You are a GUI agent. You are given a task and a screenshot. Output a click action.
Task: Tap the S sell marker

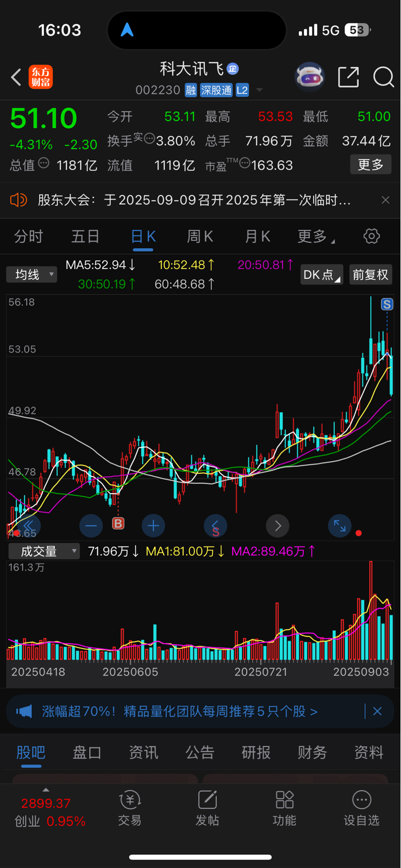click(387, 304)
